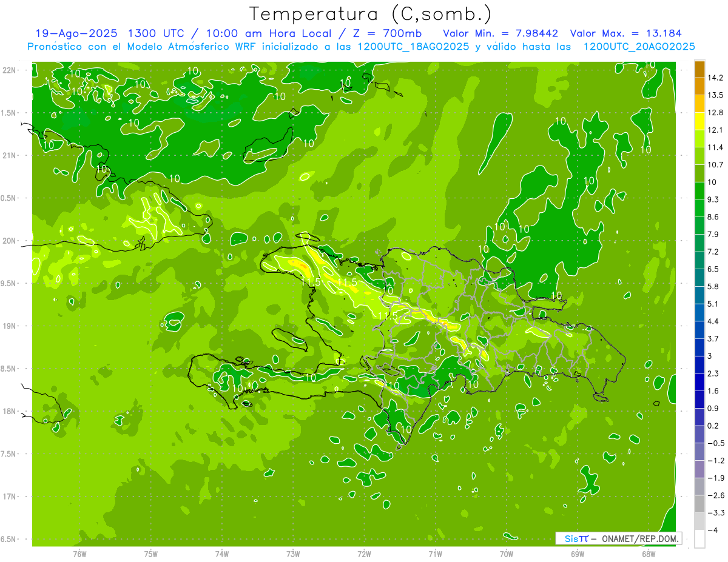
Task: Click the '1200UTC_20AGO2025' valid-until time
Action: pos(638,47)
